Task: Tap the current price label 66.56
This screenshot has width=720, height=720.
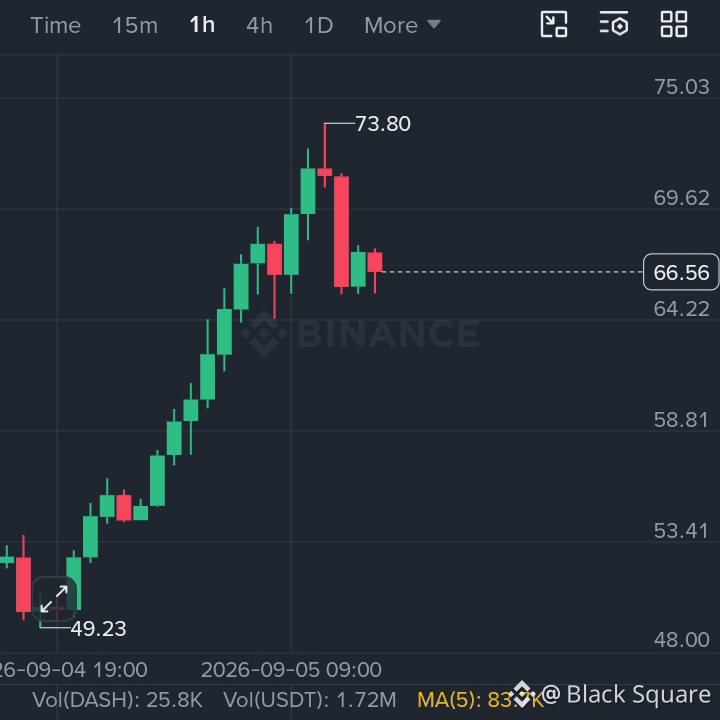Action: [681, 272]
